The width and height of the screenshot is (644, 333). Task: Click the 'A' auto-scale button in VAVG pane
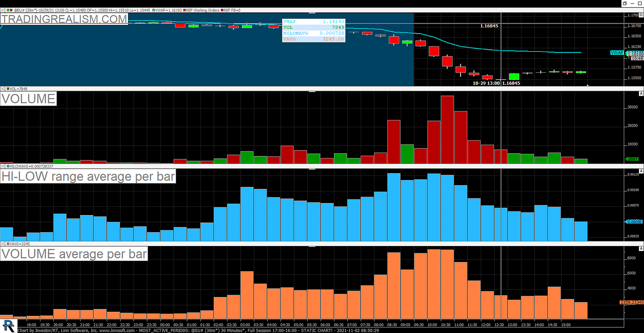tap(641, 248)
